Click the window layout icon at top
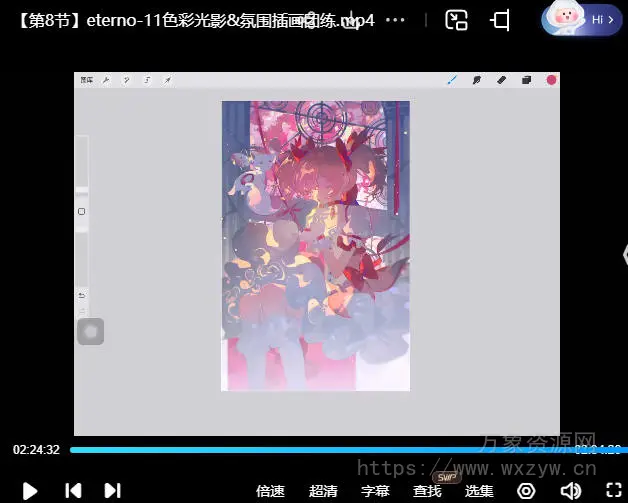Screen dimensions: 628x503 500,20
